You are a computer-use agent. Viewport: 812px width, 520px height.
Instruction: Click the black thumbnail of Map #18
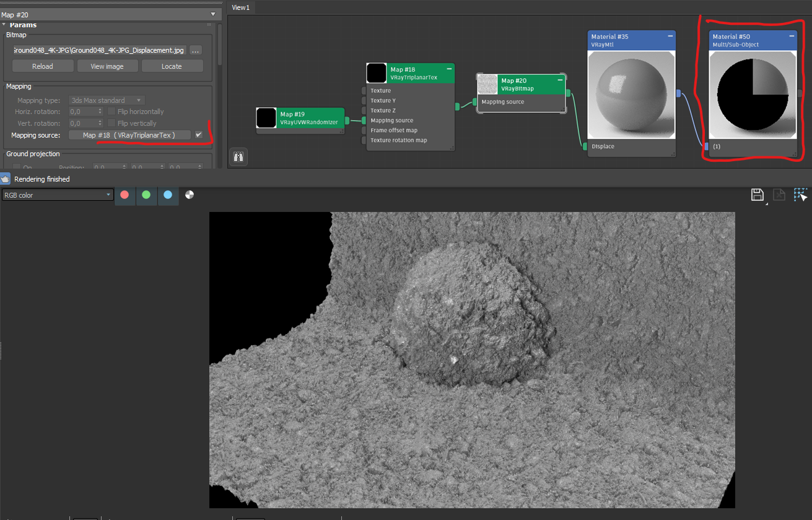(377, 73)
